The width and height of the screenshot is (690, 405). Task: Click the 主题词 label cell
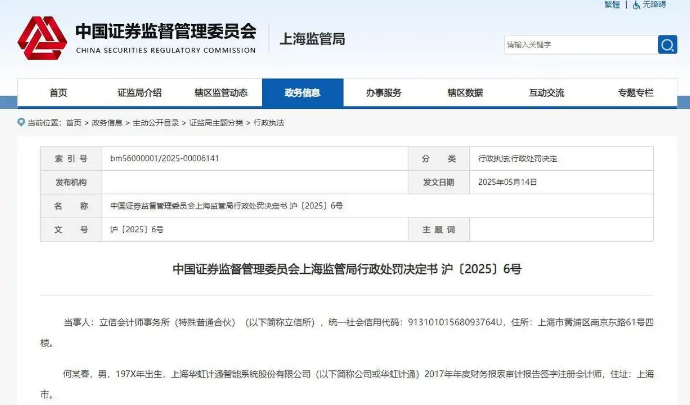pyautogui.click(x=439, y=229)
